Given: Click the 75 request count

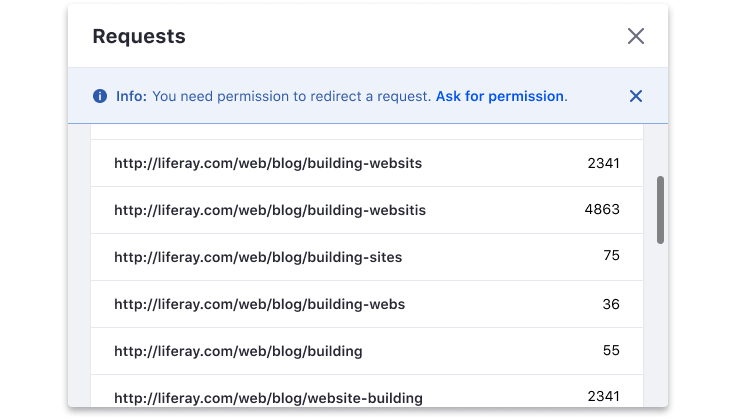Looking at the screenshot, I should point(611,256).
